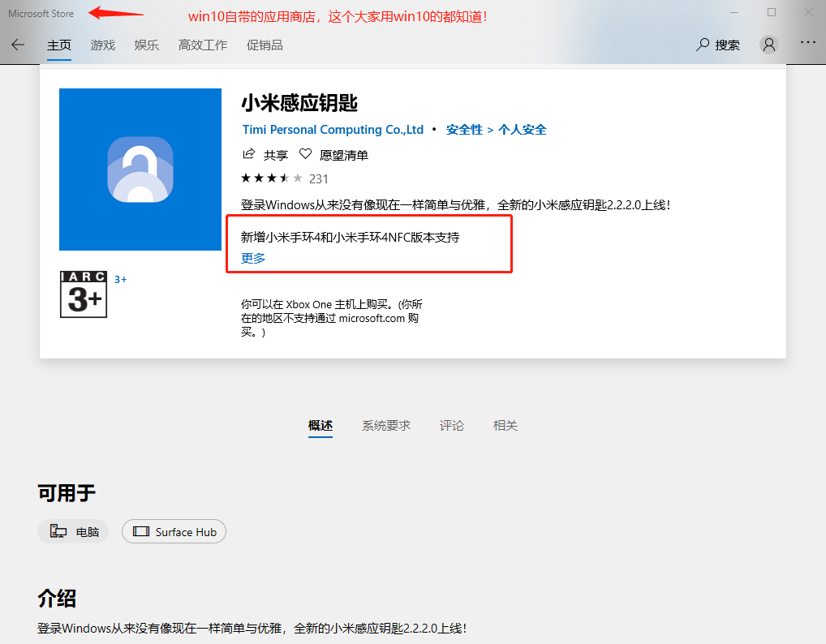Open the user account avatar
The height and width of the screenshot is (644, 826).
(x=768, y=45)
